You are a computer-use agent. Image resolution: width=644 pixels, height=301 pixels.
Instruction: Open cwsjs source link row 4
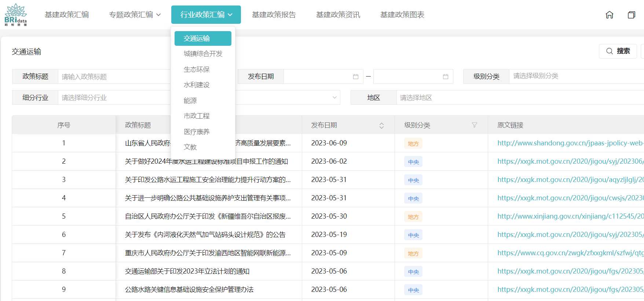click(571, 198)
